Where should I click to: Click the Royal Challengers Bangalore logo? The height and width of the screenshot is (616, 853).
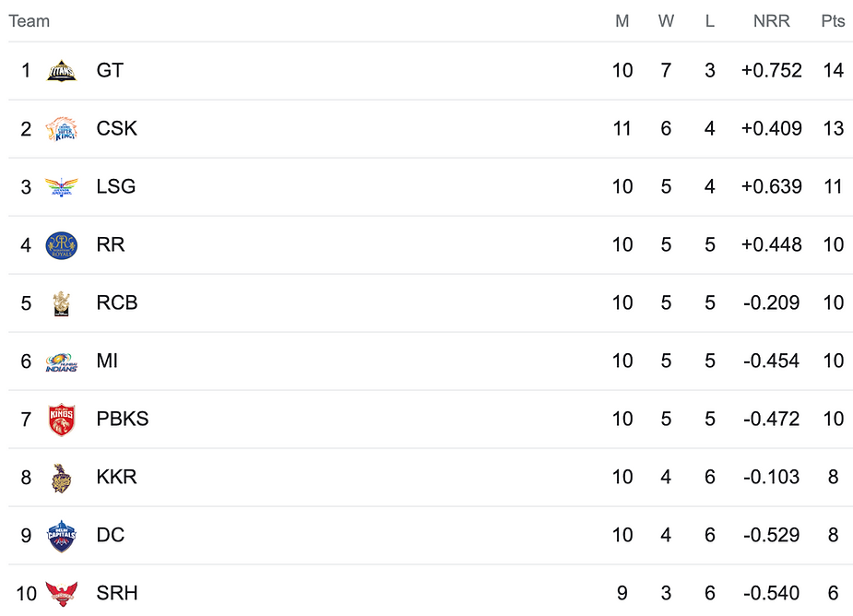coord(62,303)
